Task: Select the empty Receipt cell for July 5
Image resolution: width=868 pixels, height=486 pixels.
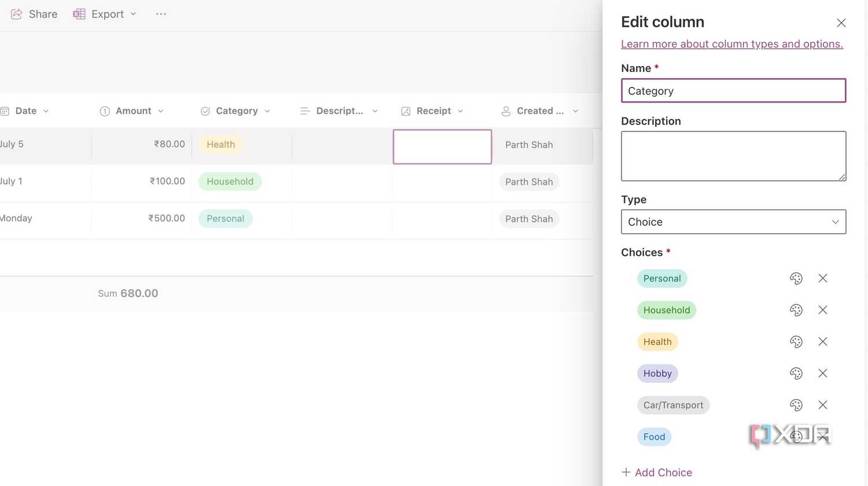Action: click(442, 147)
